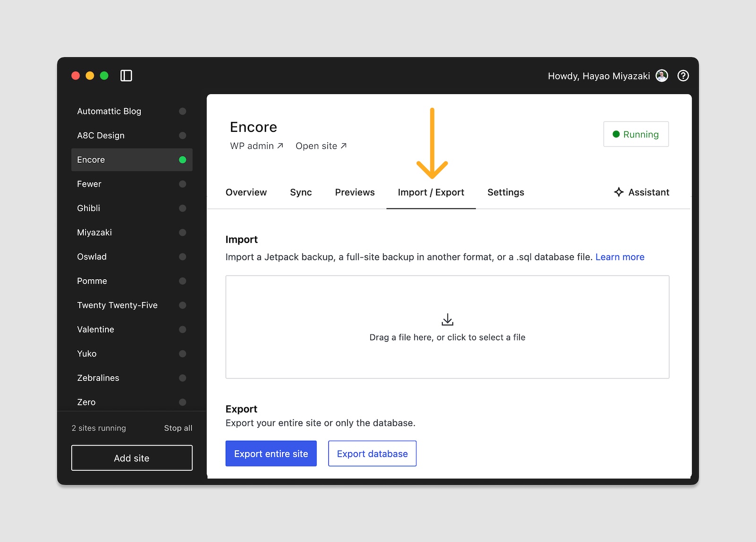Click the A8C Design status dot
The width and height of the screenshot is (756, 542).
pyautogui.click(x=182, y=136)
